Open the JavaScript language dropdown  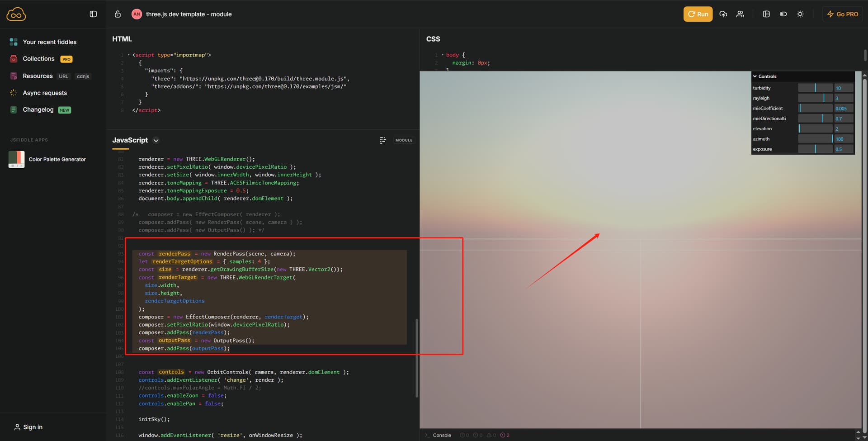[x=156, y=140]
